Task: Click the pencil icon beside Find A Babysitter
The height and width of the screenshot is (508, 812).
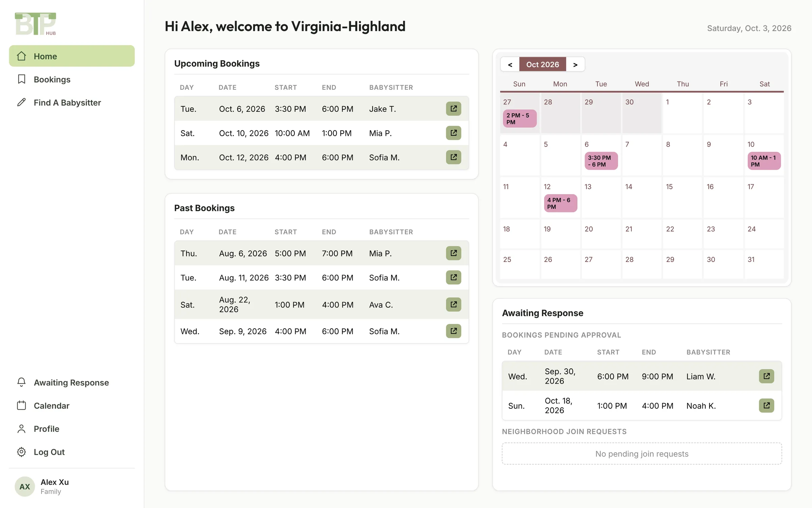Action: [x=21, y=102]
